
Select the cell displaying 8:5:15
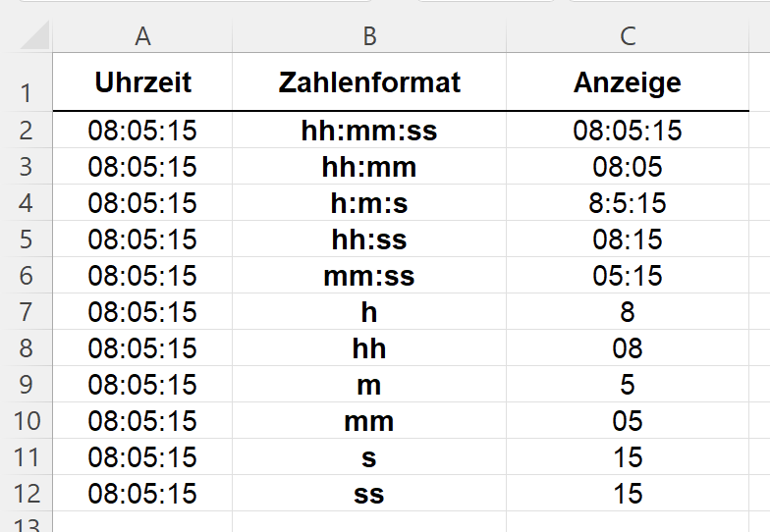click(x=628, y=203)
